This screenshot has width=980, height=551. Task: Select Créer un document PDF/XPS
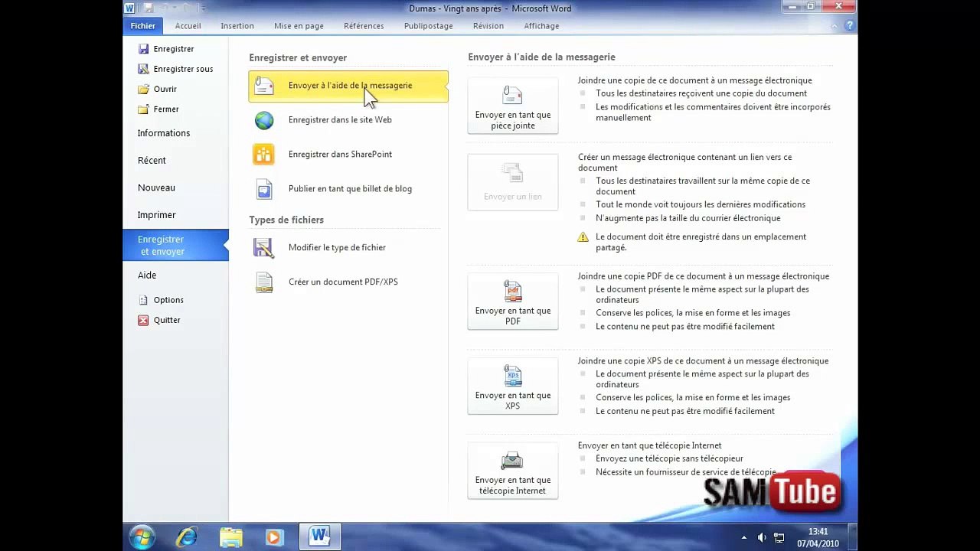pos(348,282)
